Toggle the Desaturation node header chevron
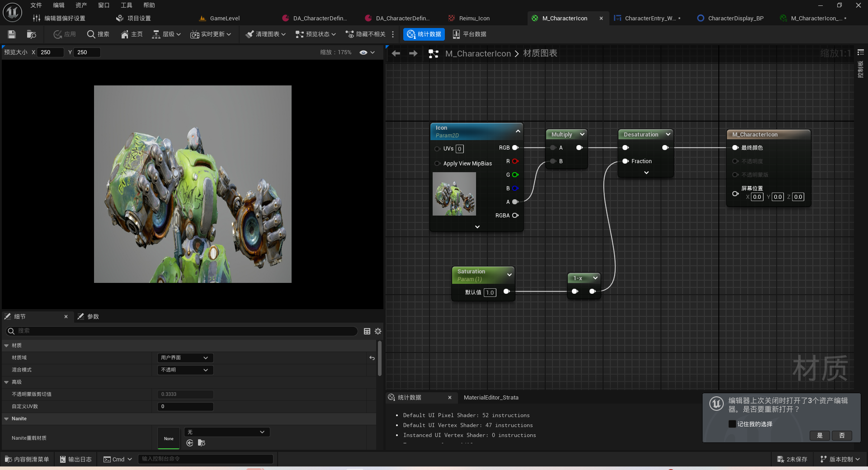Screen dimensions: 868x470 [668, 134]
